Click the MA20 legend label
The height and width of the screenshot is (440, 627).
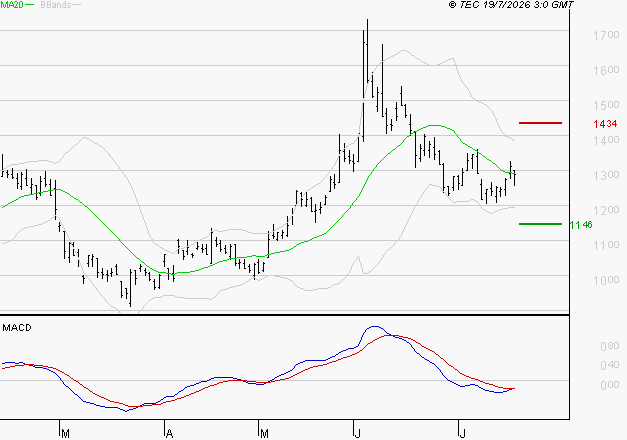12,4
